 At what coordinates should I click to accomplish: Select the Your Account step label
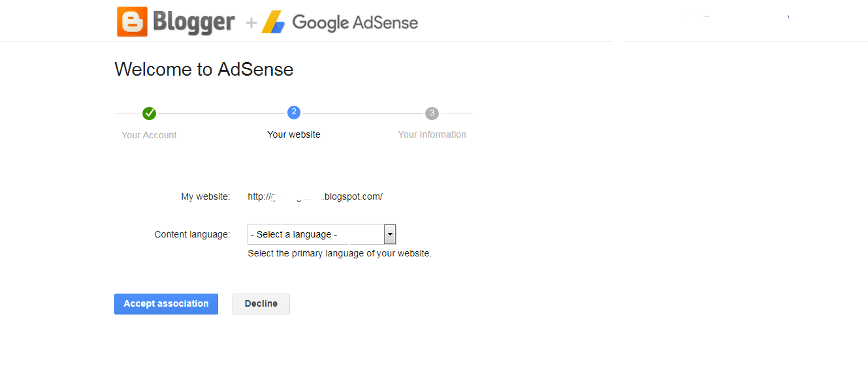[149, 135]
